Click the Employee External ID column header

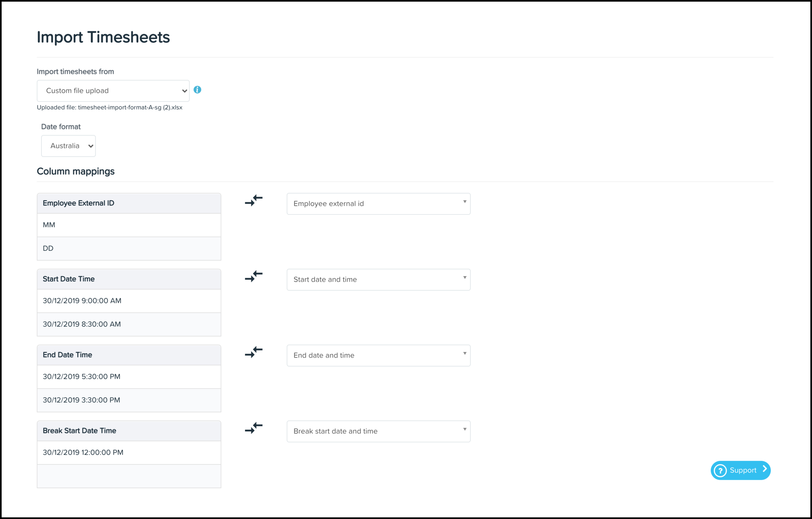tap(129, 203)
